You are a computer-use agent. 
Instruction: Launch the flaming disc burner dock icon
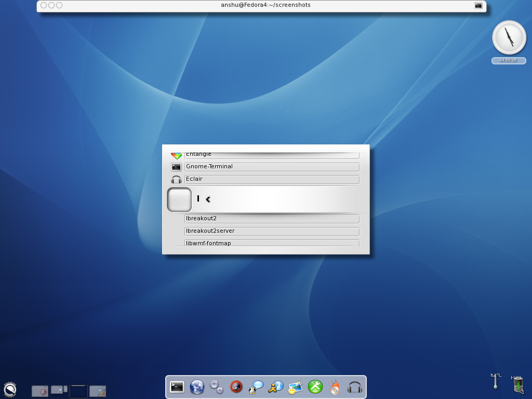point(335,387)
